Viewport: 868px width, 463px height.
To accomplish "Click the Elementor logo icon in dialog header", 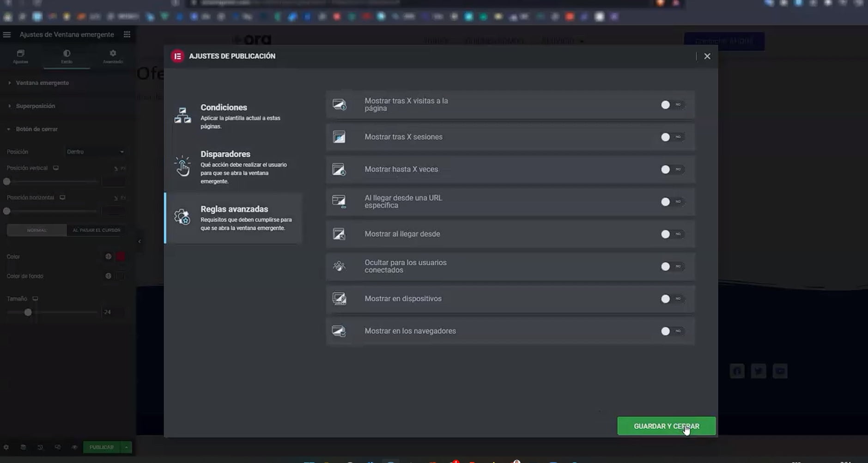I will (x=177, y=56).
